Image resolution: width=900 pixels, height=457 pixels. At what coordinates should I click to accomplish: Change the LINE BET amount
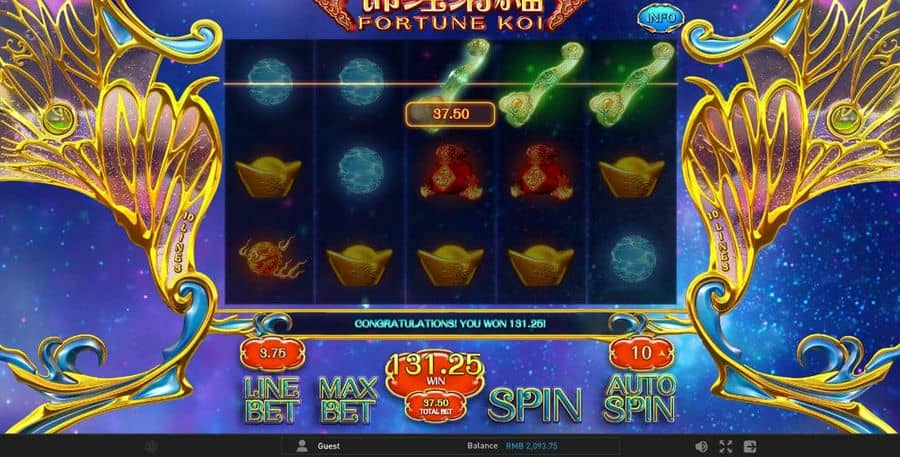(x=272, y=400)
